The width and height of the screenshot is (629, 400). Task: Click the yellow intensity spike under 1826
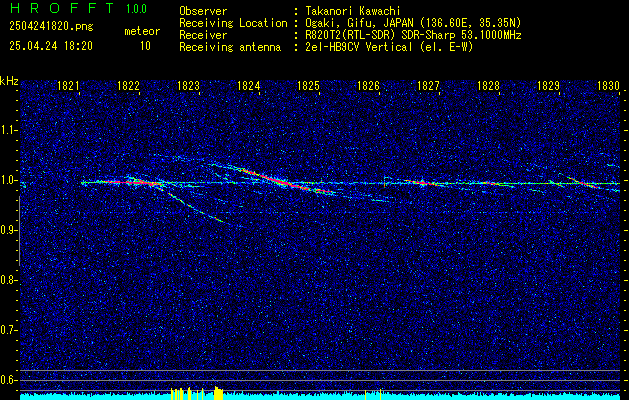click(380, 394)
